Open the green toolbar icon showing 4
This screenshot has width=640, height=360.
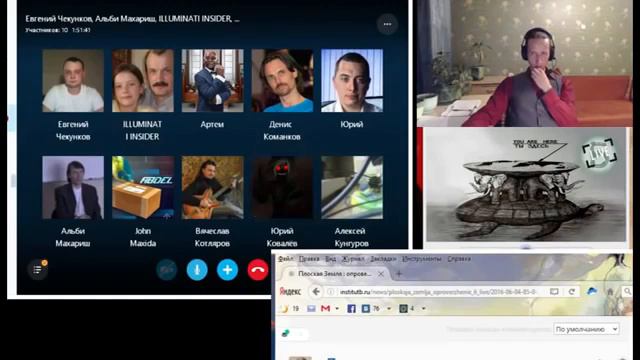click(407, 309)
